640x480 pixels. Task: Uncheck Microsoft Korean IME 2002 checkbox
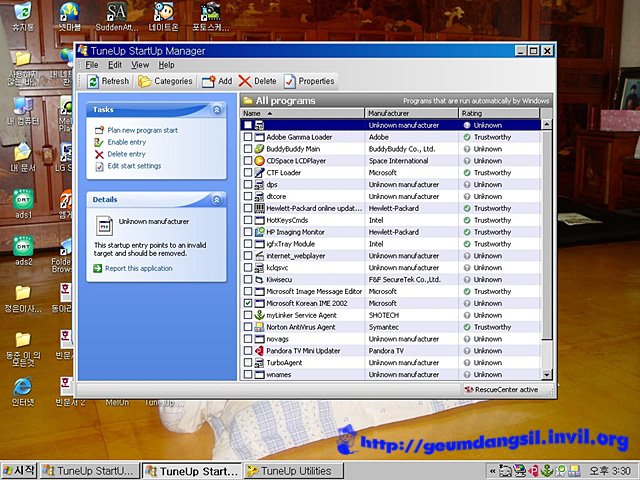pos(248,303)
